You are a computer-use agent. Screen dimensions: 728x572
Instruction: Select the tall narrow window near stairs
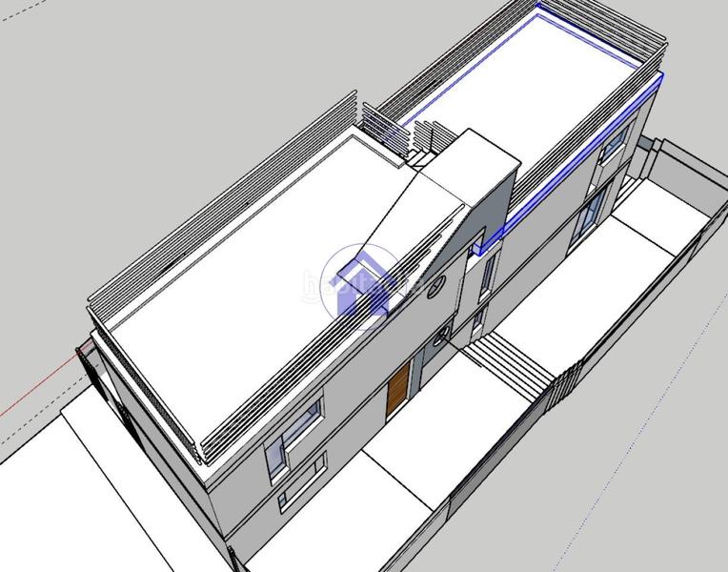tap(486, 274)
